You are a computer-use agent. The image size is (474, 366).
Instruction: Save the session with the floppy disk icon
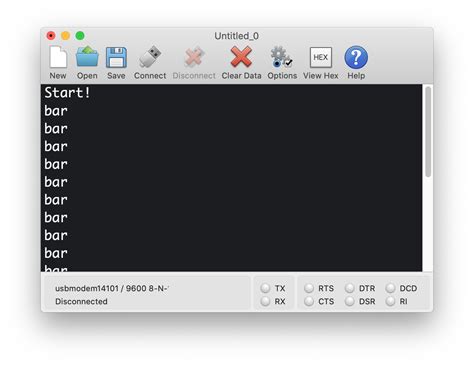pos(116,57)
